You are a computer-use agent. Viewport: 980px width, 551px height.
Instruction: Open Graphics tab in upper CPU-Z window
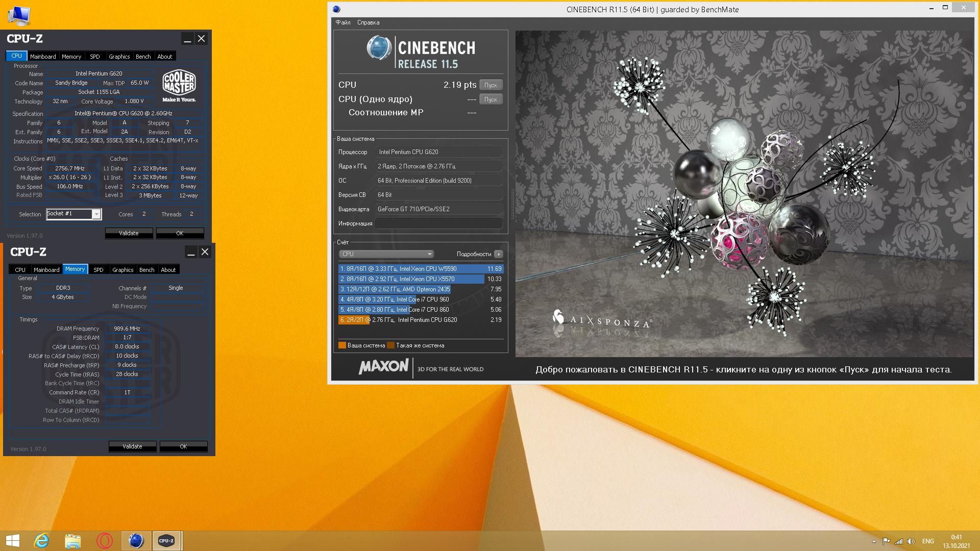pyautogui.click(x=119, y=57)
